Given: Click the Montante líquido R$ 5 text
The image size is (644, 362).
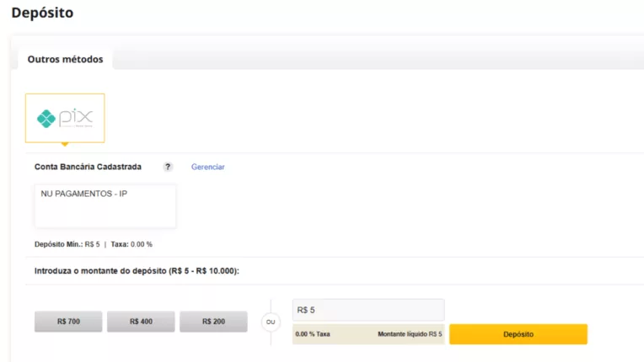Looking at the screenshot, I should point(410,334).
